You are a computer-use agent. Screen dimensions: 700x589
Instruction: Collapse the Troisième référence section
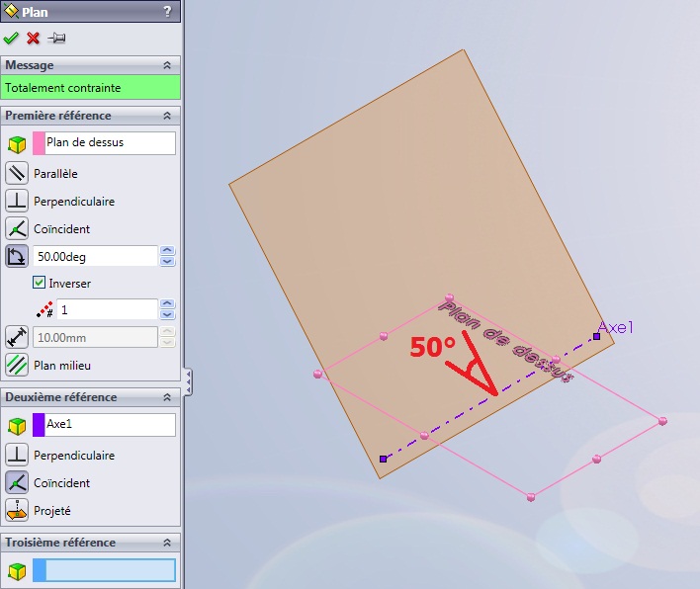click(166, 543)
